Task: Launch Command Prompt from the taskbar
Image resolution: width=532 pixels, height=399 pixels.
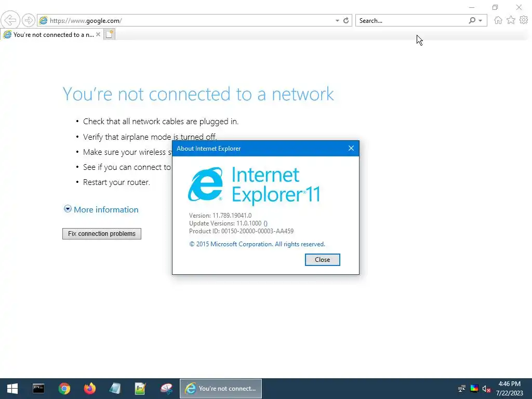Action: [x=38, y=389]
